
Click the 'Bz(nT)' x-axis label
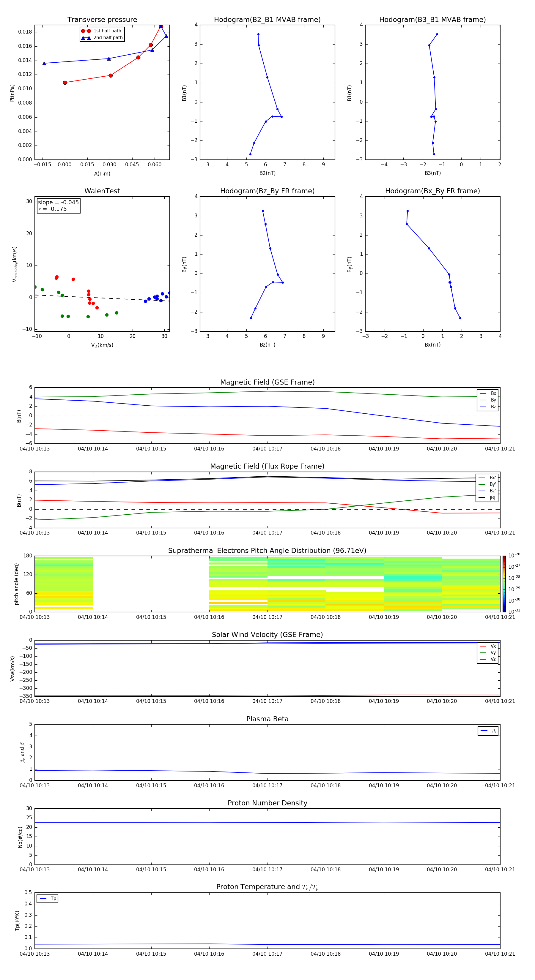[x=267, y=345]
